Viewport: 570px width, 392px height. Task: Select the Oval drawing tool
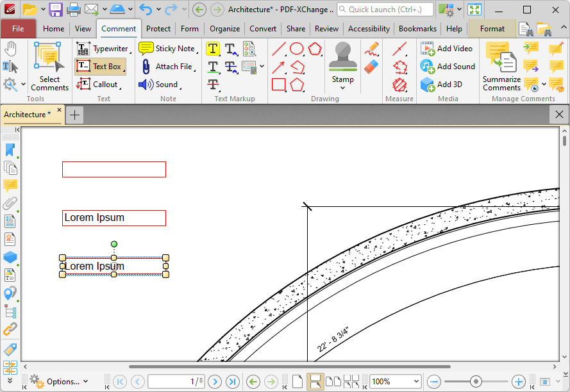297,49
